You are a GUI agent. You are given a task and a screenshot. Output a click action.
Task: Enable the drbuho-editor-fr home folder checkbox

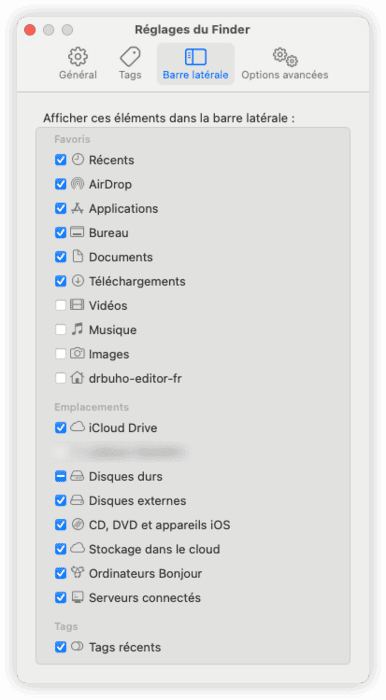tap(61, 378)
